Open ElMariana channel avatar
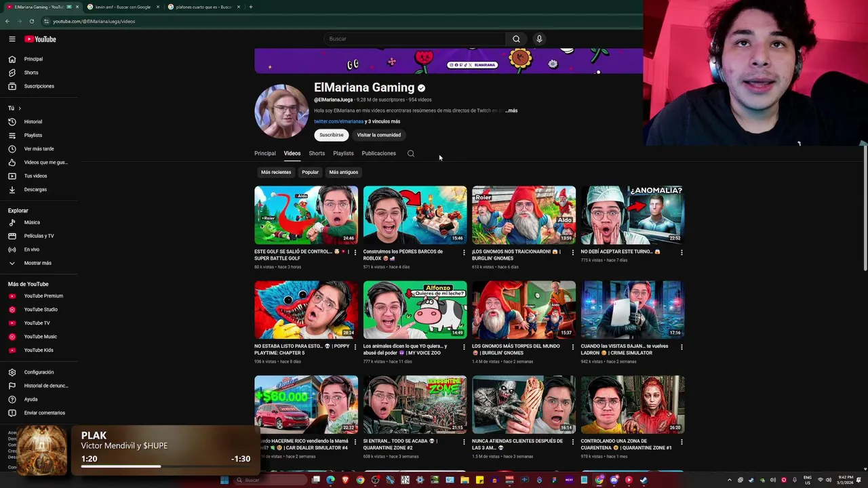868x488 pixels. [281, 111]
